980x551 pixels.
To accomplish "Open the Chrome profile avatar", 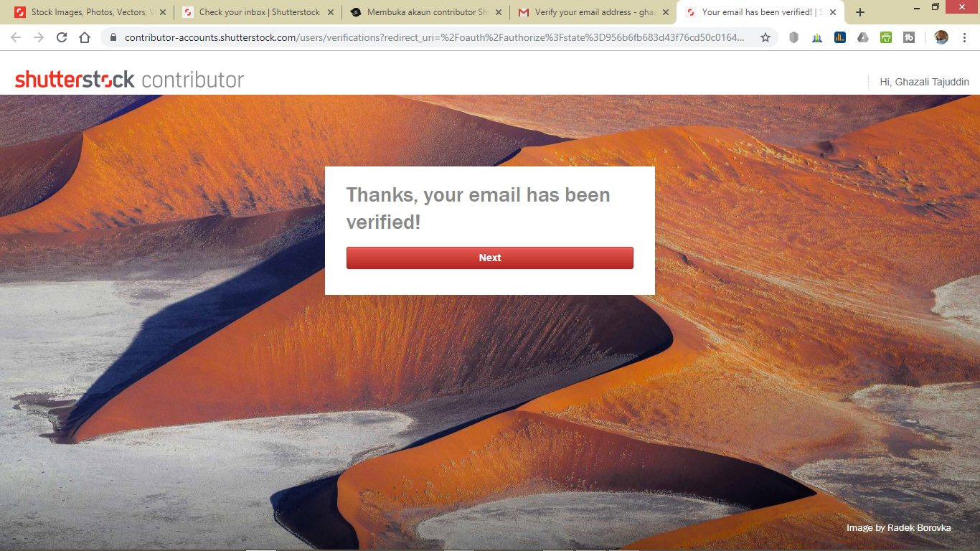I will [941, 37].
